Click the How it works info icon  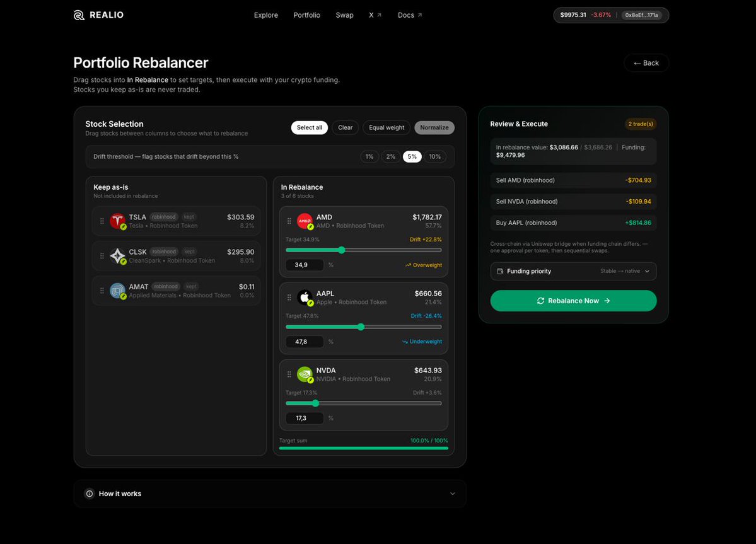click(x=89, y=494)
